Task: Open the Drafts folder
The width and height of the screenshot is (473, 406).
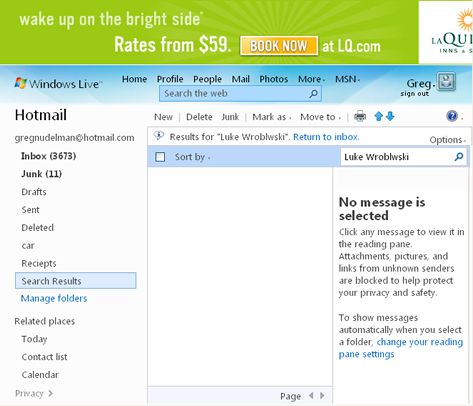Action: 34,192
